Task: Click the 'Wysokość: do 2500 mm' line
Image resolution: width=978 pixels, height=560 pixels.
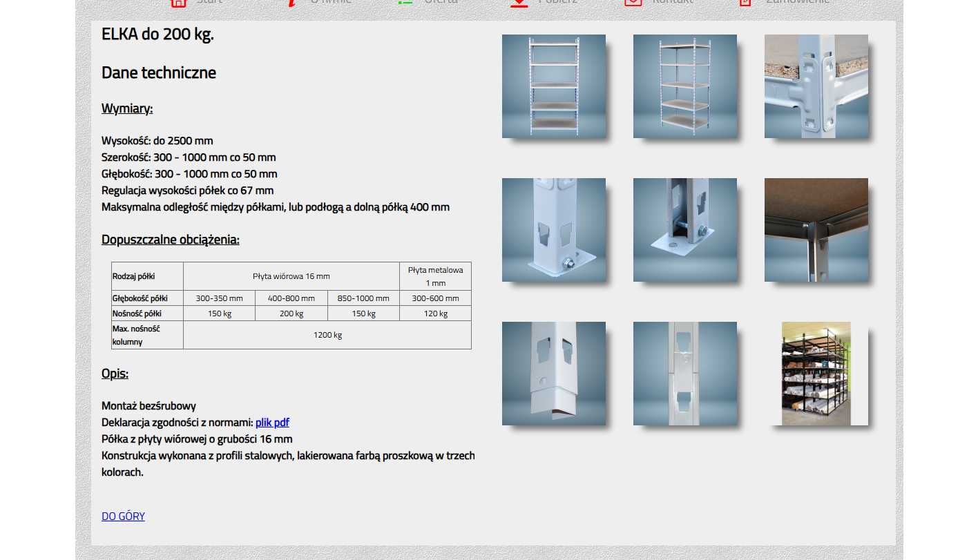Action: [x=157, y=141]
